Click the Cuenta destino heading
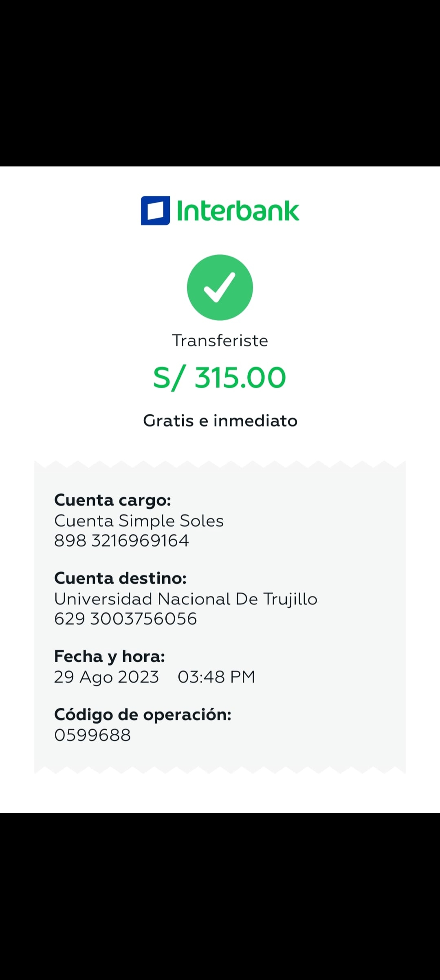440x980 pixels. [120, 578]
